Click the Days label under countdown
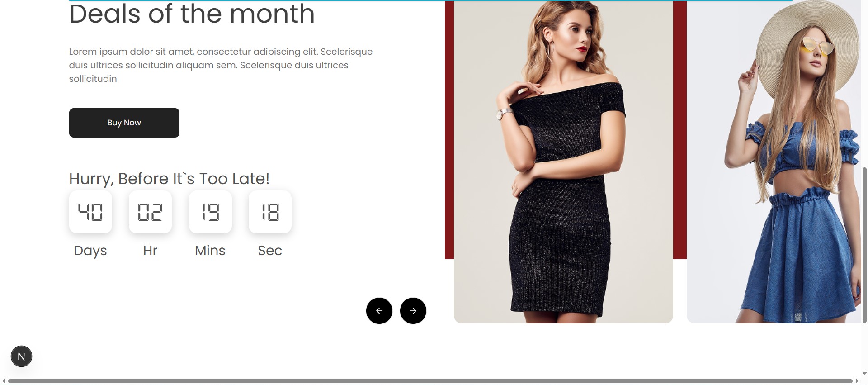Image resolution: width=868 pixels, height=385 pixels. pos(90,251)
